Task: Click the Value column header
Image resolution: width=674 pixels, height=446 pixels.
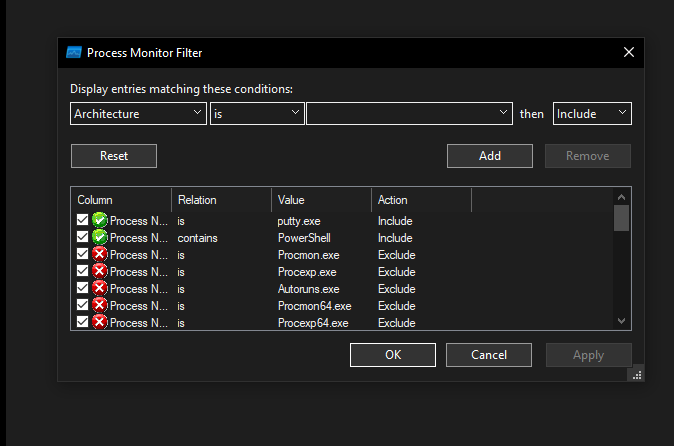Action: click(x=321, y=200)
